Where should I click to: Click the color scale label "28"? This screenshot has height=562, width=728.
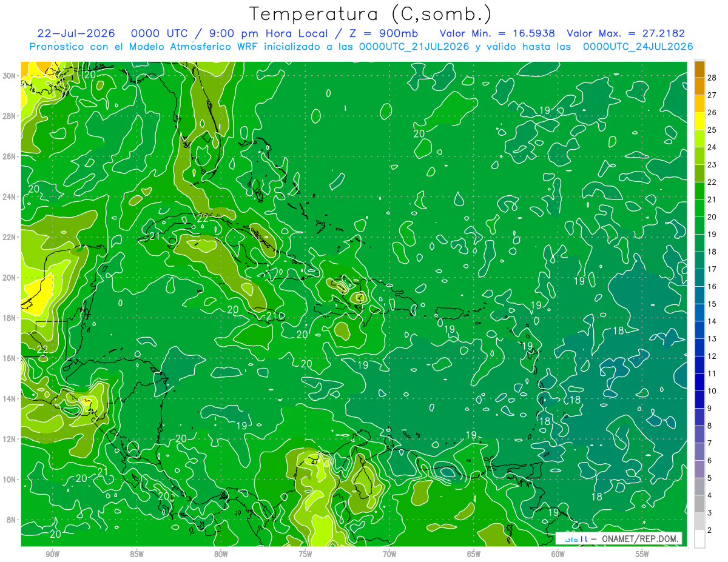(713, 78)
